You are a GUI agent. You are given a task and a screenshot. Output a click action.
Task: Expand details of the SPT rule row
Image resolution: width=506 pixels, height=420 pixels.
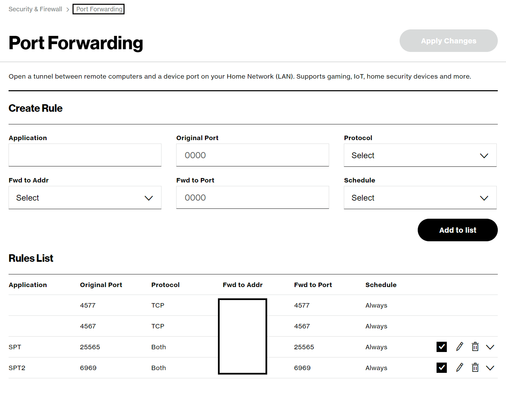pyautogui.click(x=490, y=347)
